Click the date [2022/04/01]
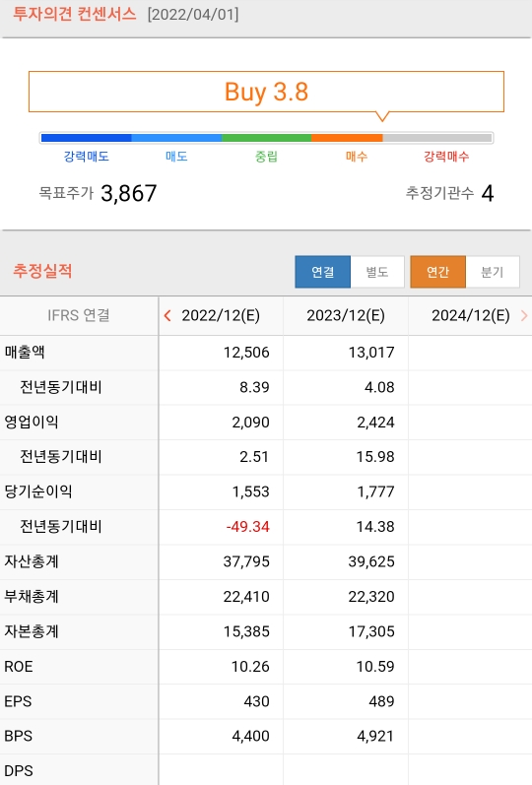This screenshot has height=785, width=532. [x=193, y=14]
